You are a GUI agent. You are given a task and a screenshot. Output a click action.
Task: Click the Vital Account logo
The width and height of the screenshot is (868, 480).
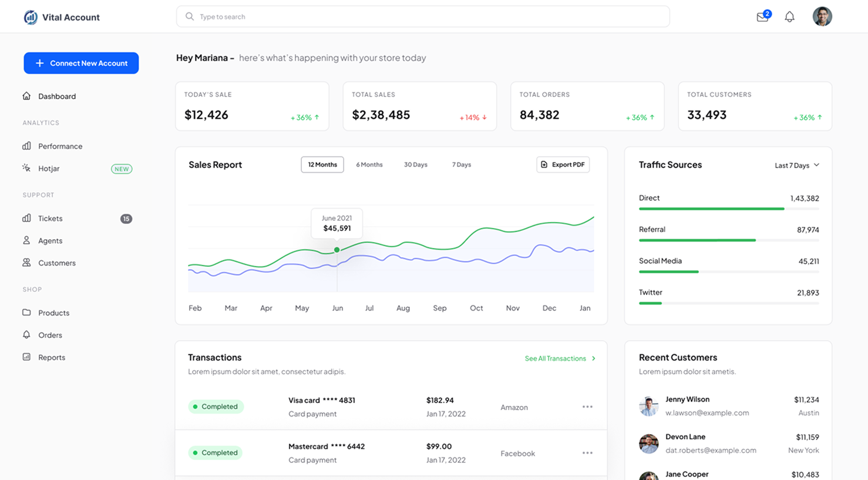62,17
